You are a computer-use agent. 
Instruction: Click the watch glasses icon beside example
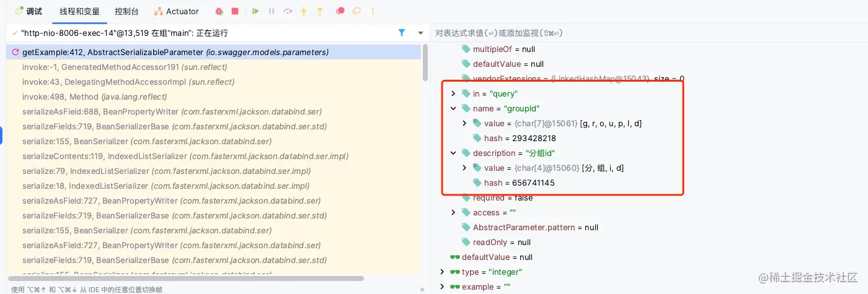click(455, 287)
